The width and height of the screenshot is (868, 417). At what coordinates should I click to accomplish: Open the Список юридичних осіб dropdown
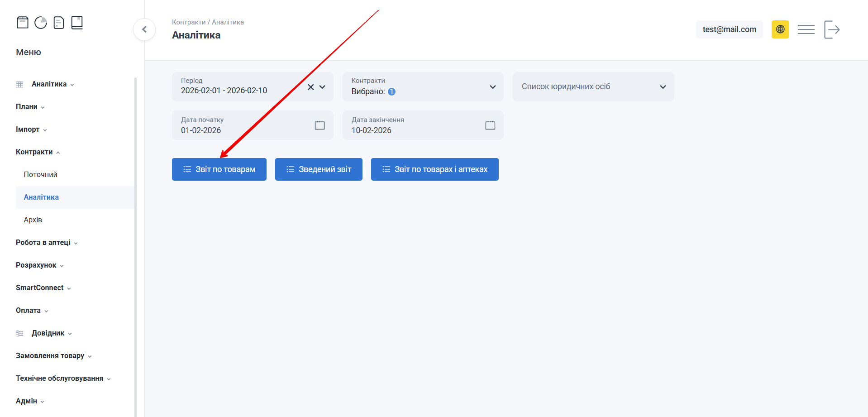(x=663, y=87)
